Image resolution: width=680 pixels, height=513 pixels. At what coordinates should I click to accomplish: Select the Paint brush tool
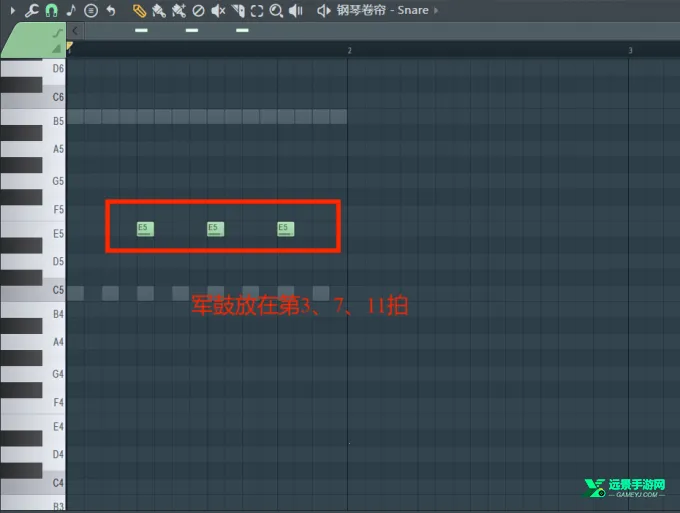coord(159,10)
